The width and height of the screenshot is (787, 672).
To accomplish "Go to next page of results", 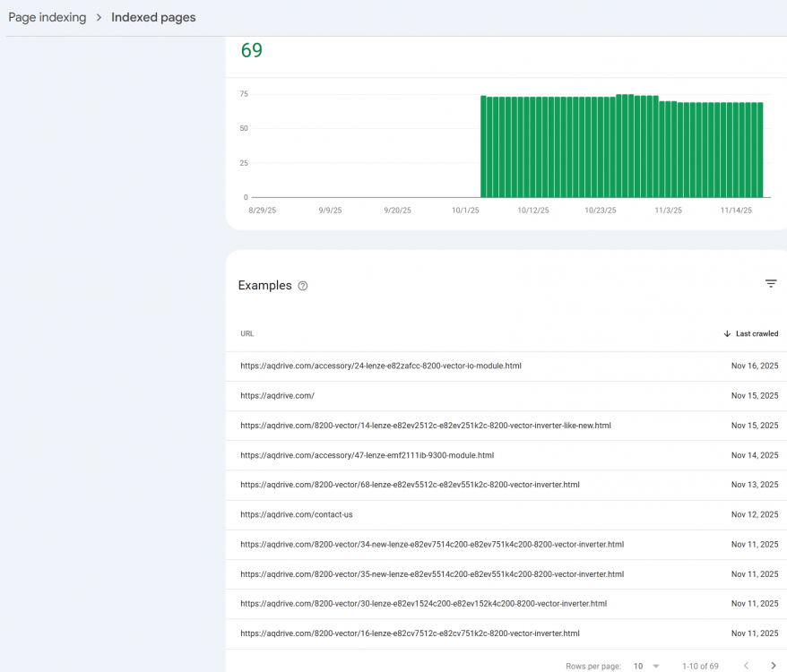I will tap(773, 666).
